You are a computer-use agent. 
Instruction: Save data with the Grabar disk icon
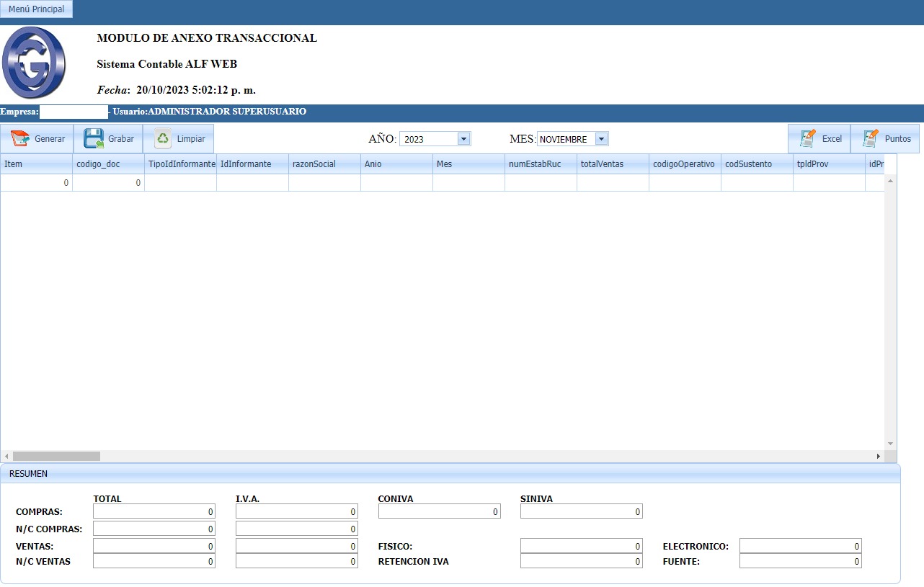click(94, 139)
